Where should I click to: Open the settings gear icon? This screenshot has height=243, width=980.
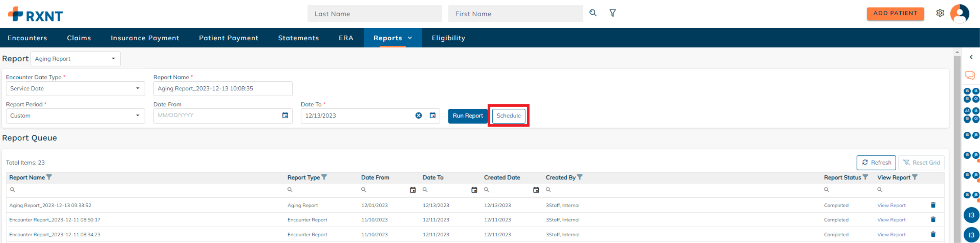coord(940,13)
